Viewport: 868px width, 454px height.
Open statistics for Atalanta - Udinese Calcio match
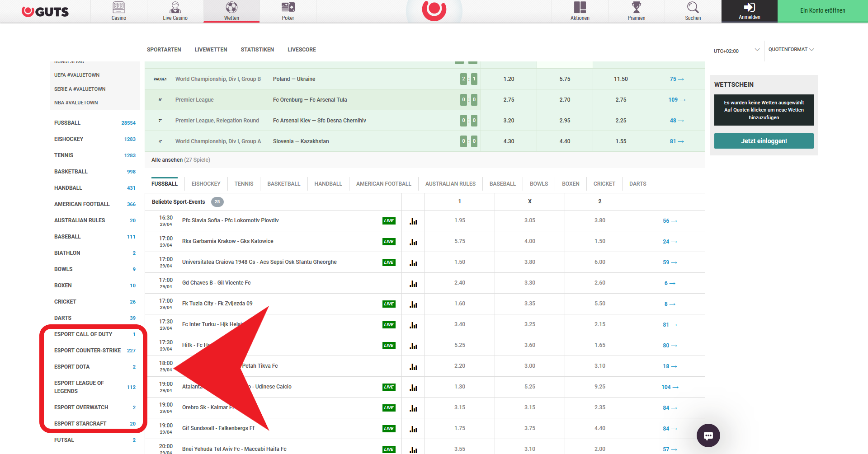413,387
